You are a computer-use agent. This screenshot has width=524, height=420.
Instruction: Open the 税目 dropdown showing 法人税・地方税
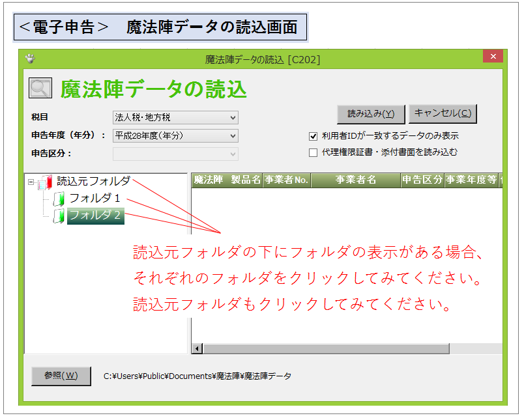175,117
